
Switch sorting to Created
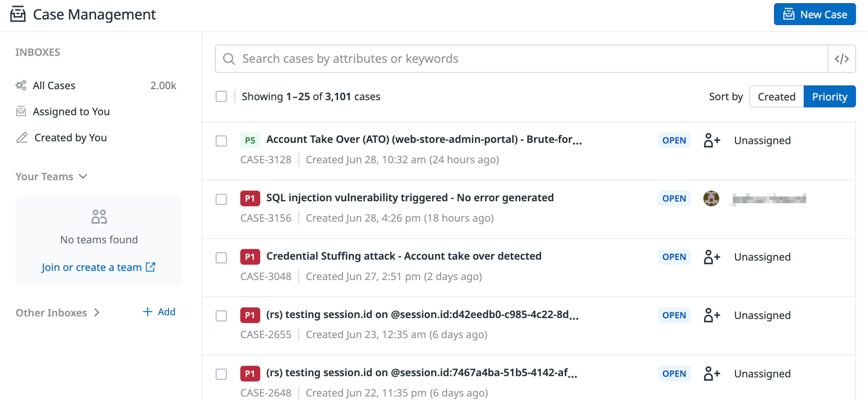pyautogui.click(x=776, y=96)
